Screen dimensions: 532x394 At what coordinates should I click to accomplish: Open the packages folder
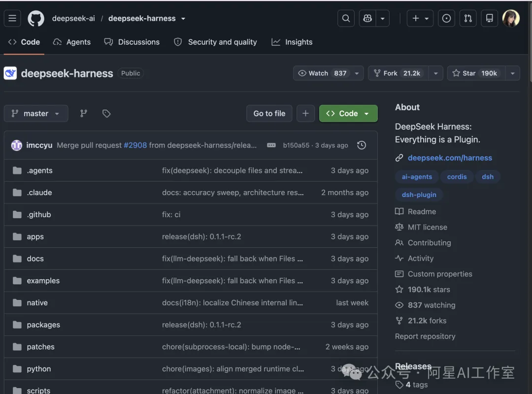(43, 325)
